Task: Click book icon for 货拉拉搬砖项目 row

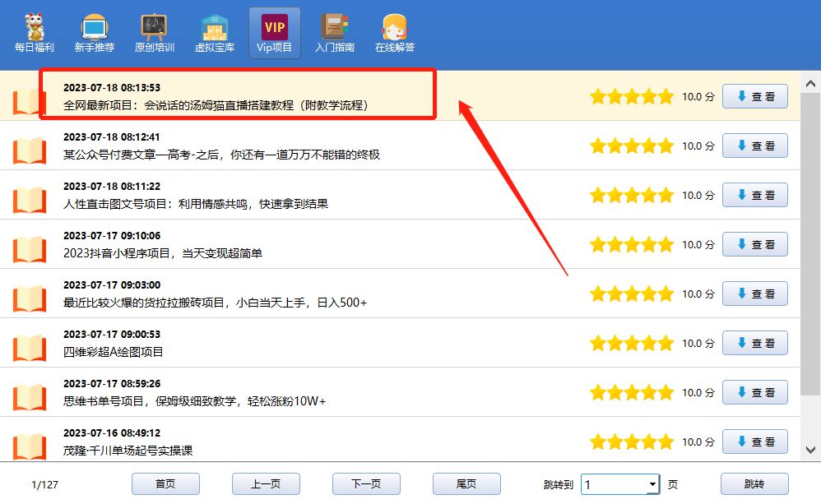Action: coord(30,298)
